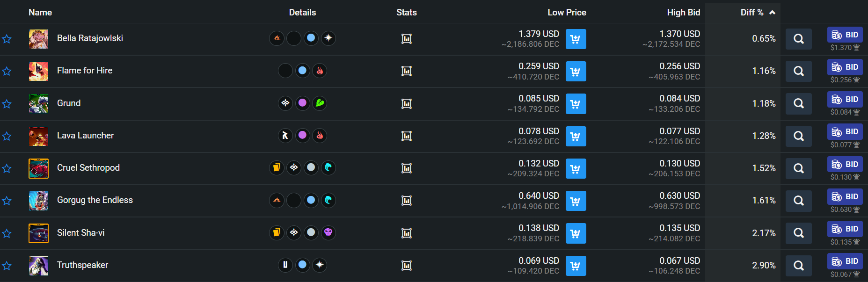The height and width of the screenshot is (282, 868).
Task: Click the purple rarity dot for Lava Launcher
Action: click(303, 136)
